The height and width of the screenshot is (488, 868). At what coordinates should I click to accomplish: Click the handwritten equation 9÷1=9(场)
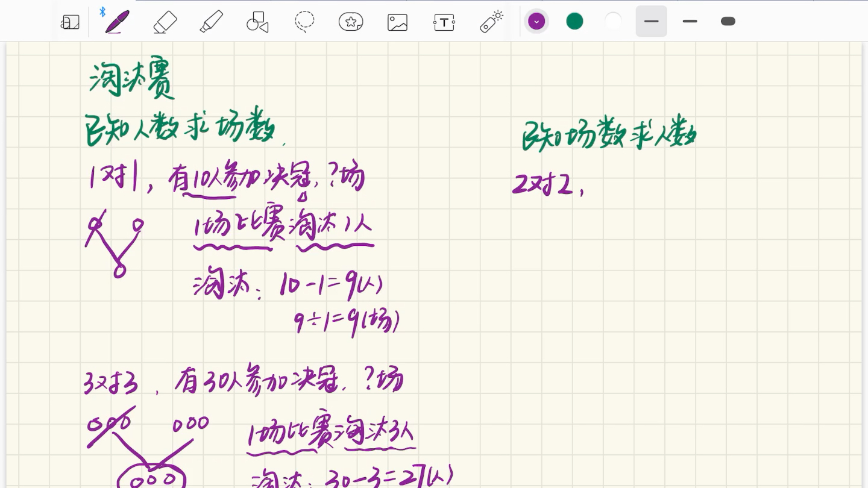pos(347,322)
